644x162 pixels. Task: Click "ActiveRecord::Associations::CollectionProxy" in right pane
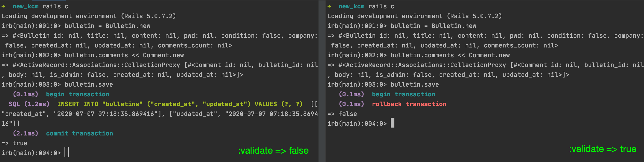[426, 65]
